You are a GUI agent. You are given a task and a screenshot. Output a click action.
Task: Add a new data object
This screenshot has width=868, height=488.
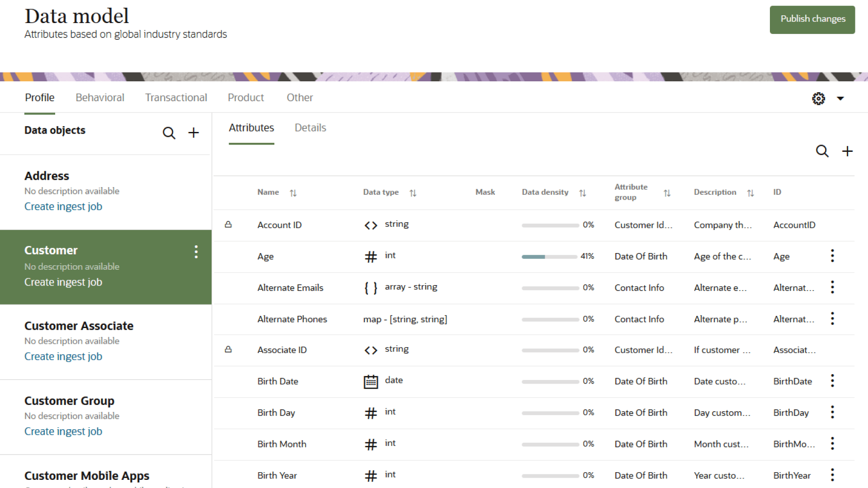193,133
